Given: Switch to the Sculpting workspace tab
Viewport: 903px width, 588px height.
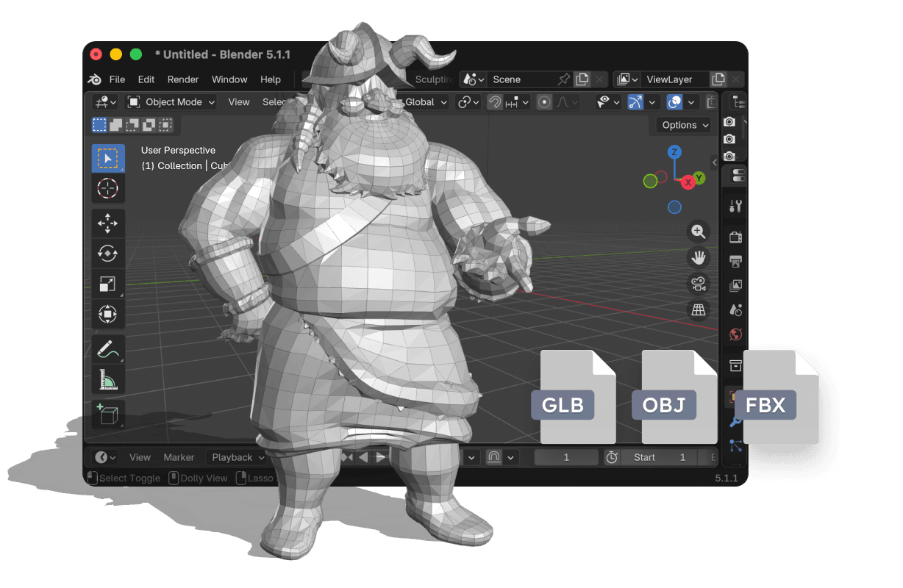Looking at the screenshot, I should click(435, 79).
